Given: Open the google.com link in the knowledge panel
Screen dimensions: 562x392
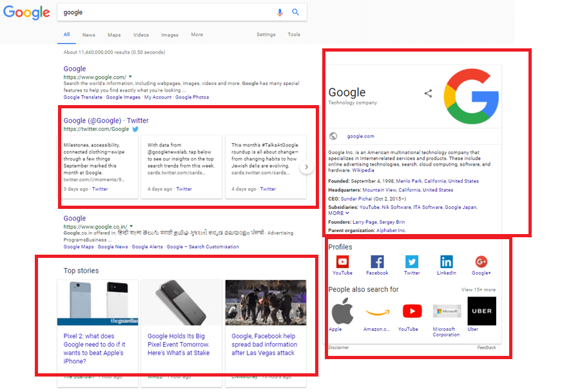Looking at the screenshot, I should click(x=360, y=136).
